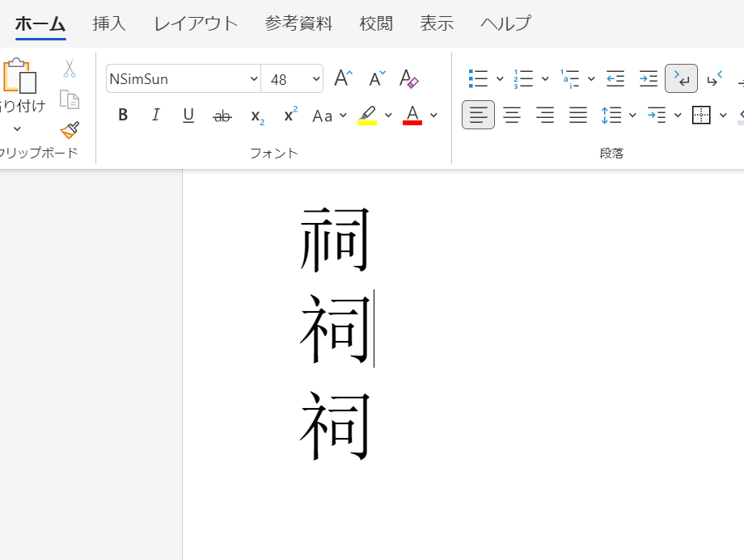Viewport: 744px width, 560px height.
Task: Toggle italic formatting
Action: pos(155,115)
